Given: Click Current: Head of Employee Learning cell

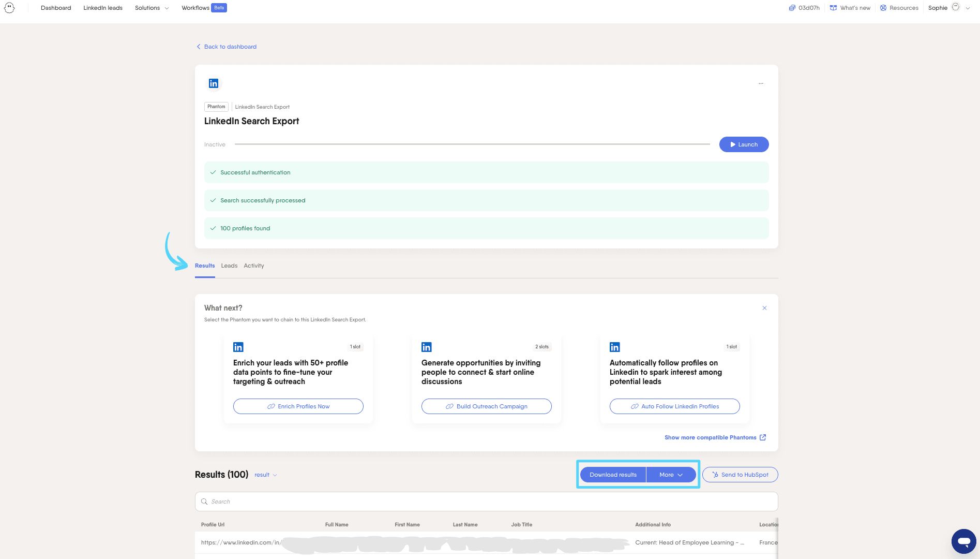Looking at the screenshot, I should (x=689, y=542).
